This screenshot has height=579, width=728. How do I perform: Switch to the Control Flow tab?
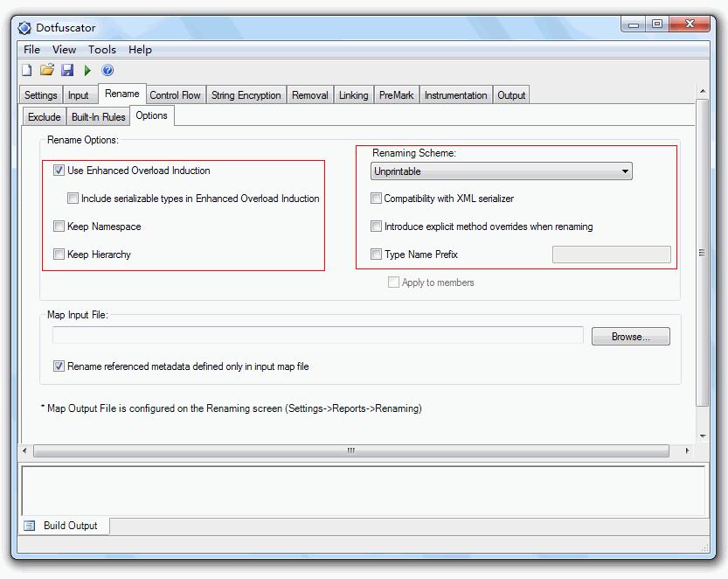coord(175,95)
